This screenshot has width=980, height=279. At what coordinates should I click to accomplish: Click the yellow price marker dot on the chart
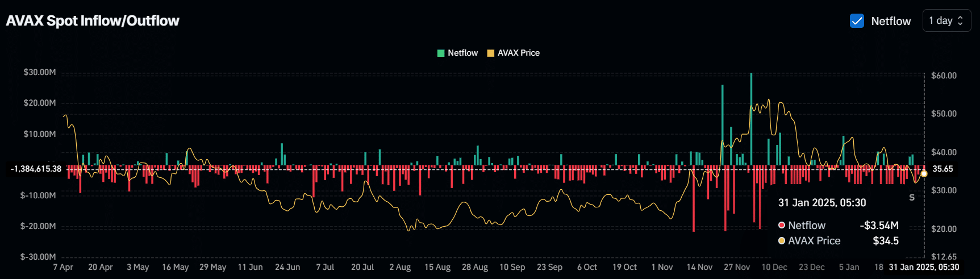[x=924, y=173]
